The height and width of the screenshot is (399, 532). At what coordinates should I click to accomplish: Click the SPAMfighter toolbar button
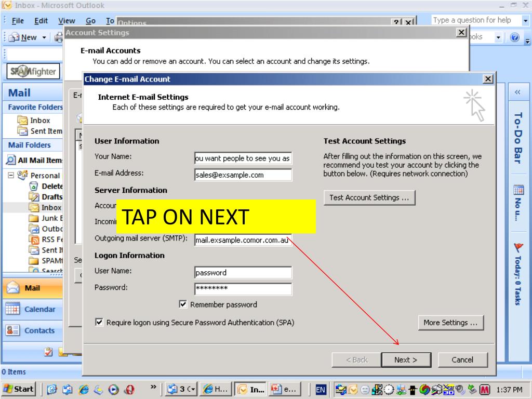click(33, 71)
